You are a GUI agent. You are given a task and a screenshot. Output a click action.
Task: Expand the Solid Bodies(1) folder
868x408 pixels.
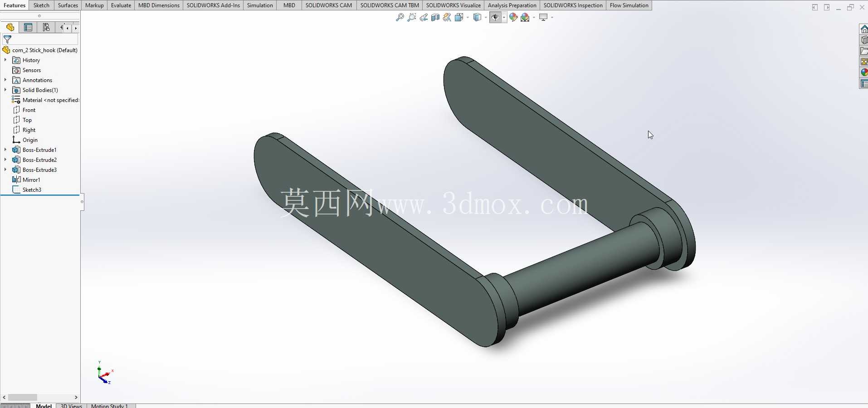pyautogui.click(x=5, y=90)
